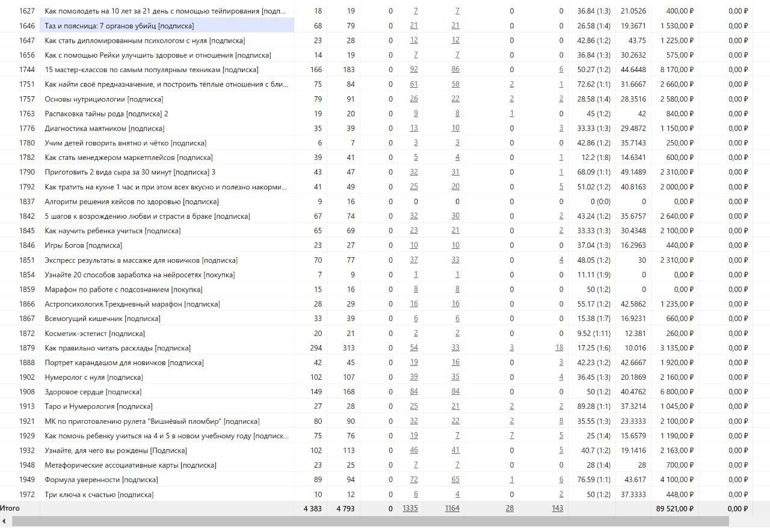Image resolution: width=770 pixels, height=532 pixels.
Task: Select the amount cell "1 530,00 ₽"
Action: click(677, 26)
